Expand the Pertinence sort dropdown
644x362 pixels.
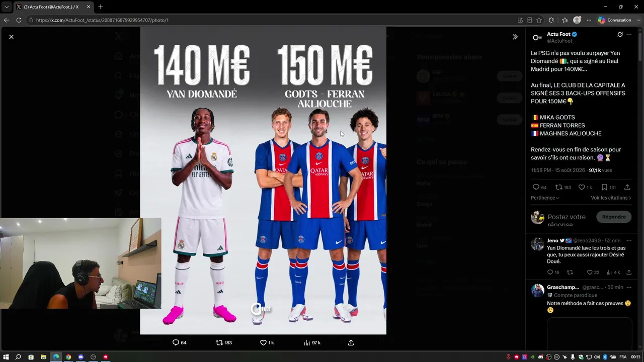[x=545, y=198]
